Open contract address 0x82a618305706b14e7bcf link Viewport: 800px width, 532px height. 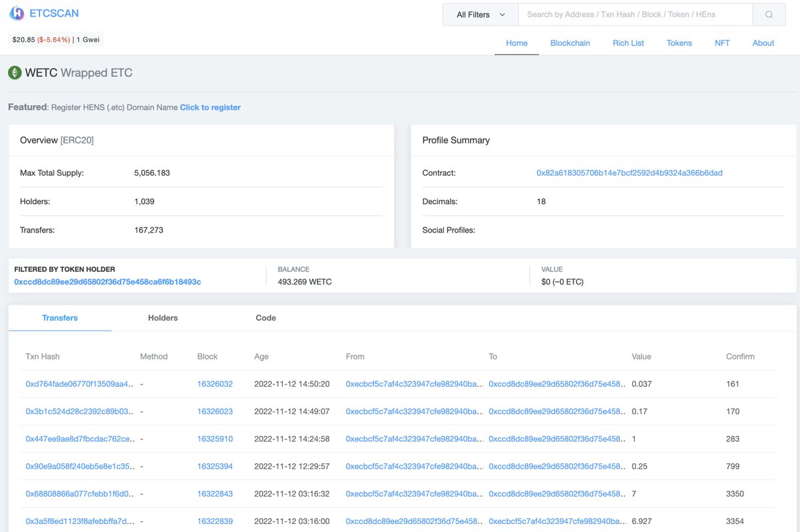pos(629,173)
